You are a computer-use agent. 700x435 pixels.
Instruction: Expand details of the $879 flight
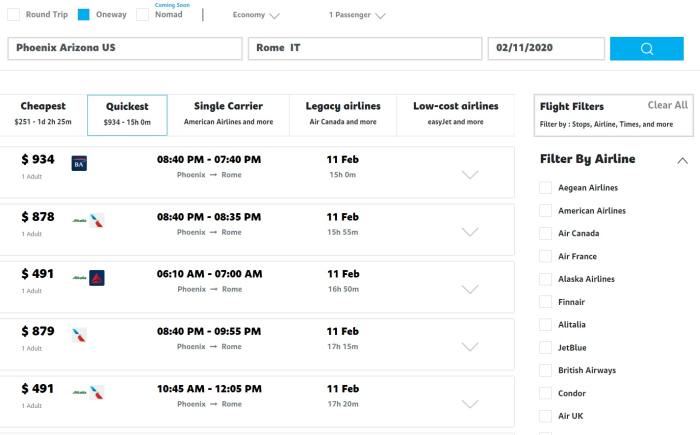coord(469,346)
